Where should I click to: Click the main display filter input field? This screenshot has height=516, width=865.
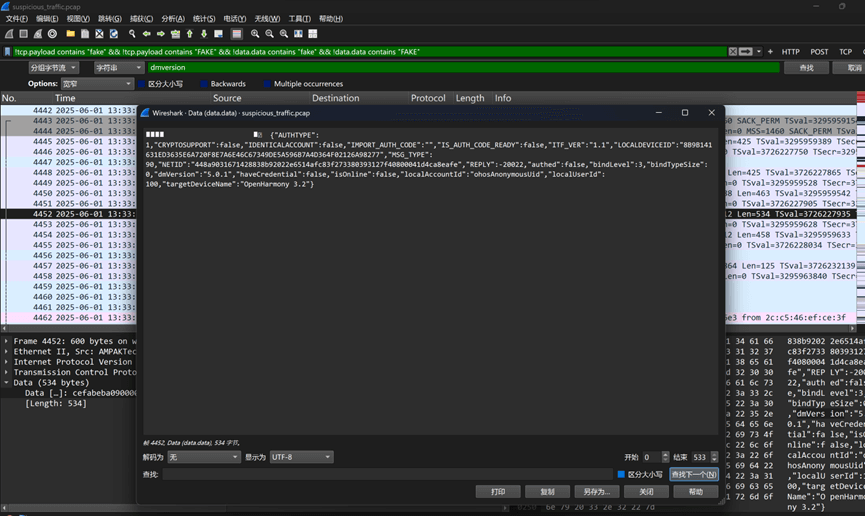370,51
